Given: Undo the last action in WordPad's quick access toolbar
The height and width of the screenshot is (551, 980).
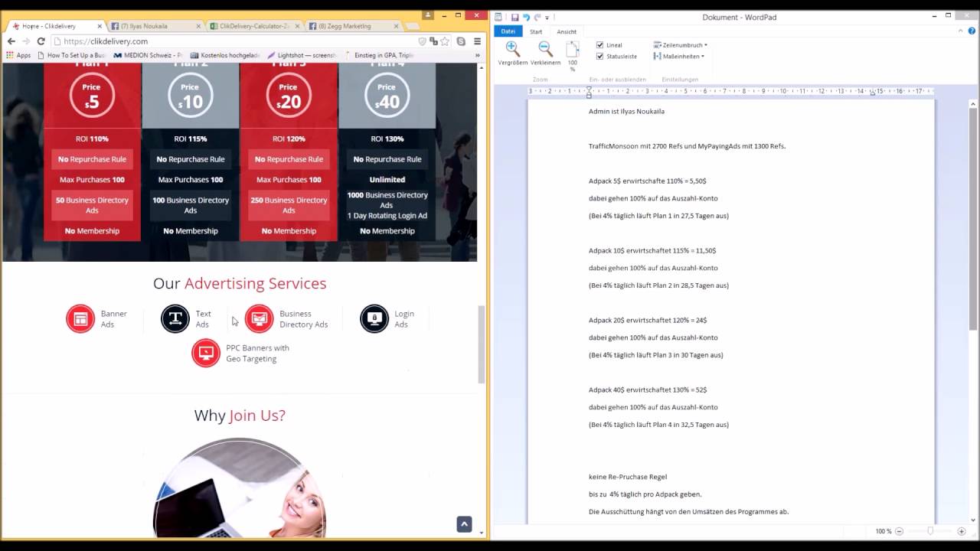Looking at the screenshot, I should (x=526, y=17).
